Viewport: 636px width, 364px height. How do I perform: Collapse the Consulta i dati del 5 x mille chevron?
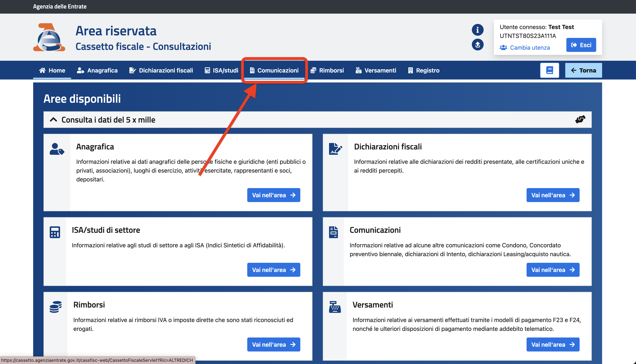(53, 120)
